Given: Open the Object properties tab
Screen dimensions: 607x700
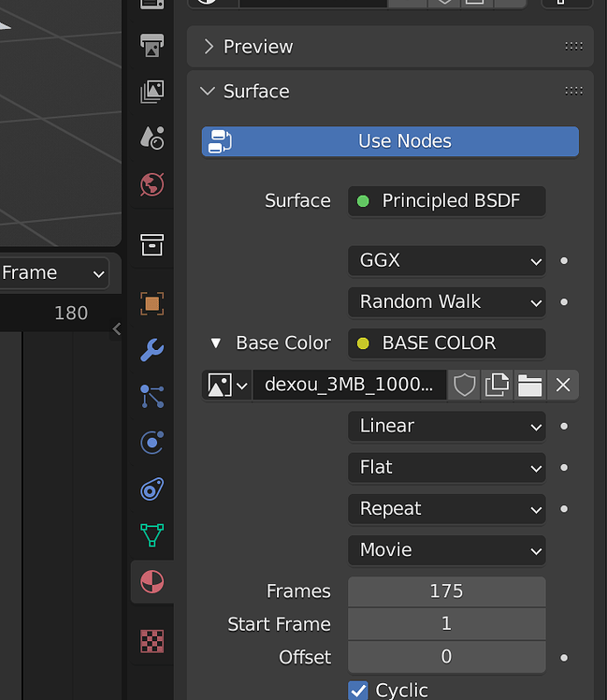Looking at the screenshot, I should (x=152, y=303).
